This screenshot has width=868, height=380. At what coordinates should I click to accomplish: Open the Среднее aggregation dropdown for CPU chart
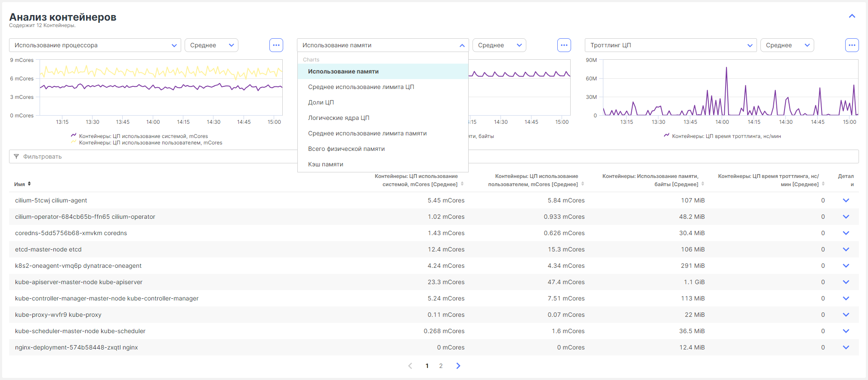pyautogui.click(x=211, y=45)
